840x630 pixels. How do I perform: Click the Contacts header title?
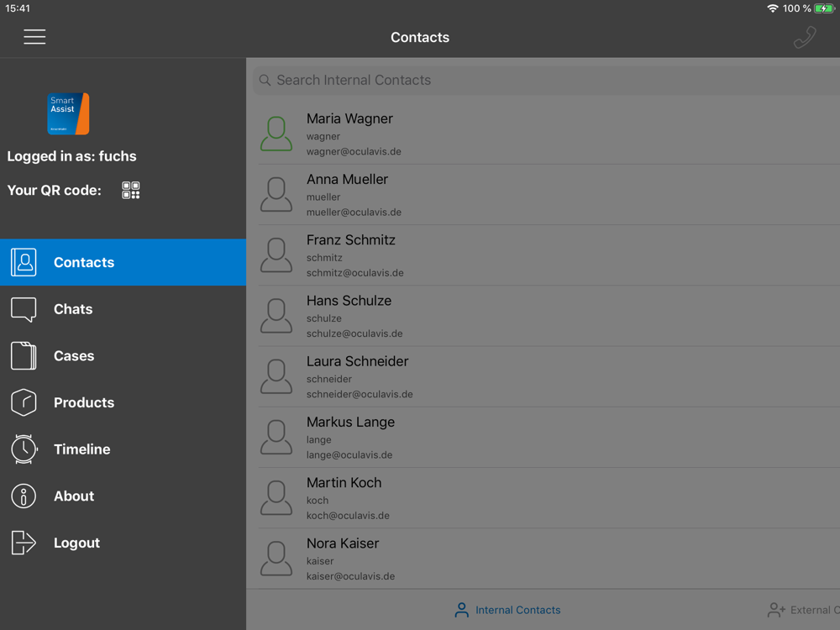[420, 37]
